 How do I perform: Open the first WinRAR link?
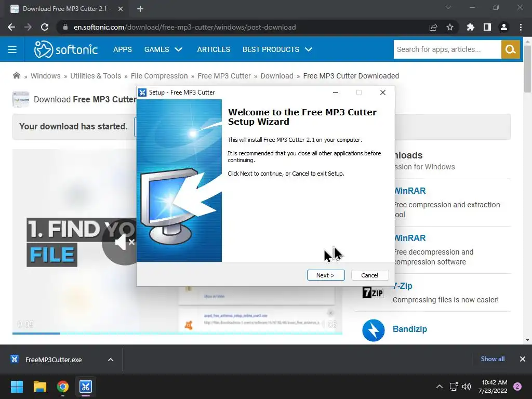coord(410,191)
